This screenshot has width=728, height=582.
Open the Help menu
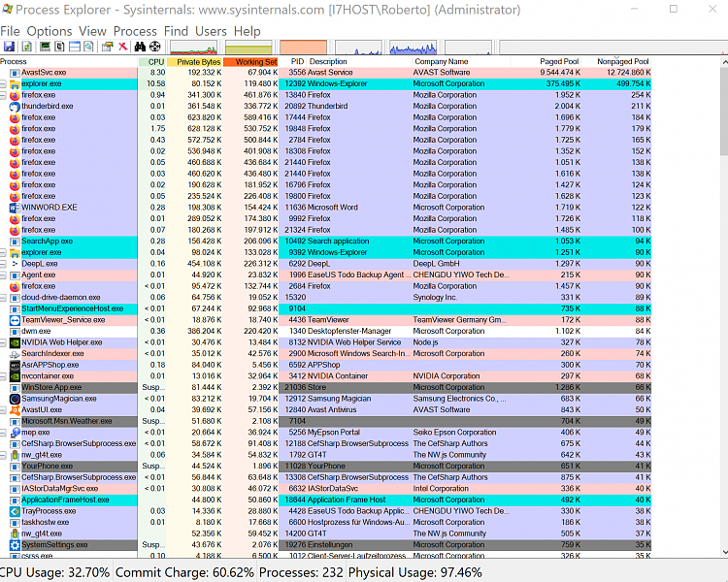pos(247,31)
